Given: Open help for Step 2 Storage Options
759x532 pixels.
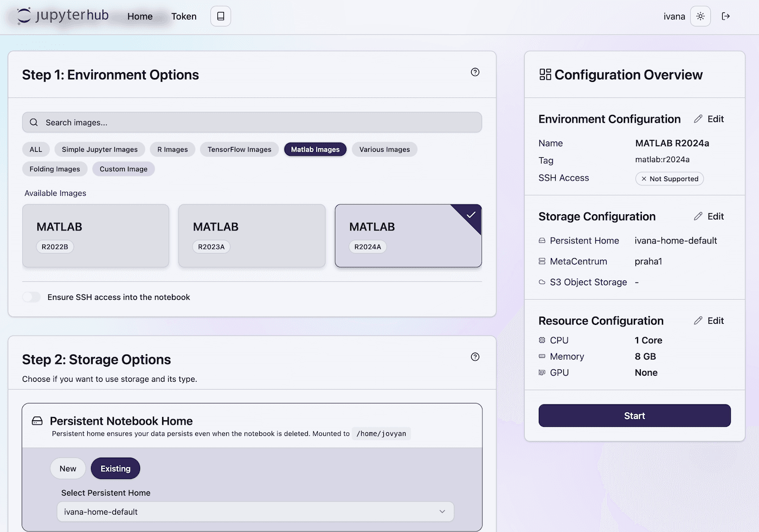Looking at the screenshot, I should click(x=475, y=357).
